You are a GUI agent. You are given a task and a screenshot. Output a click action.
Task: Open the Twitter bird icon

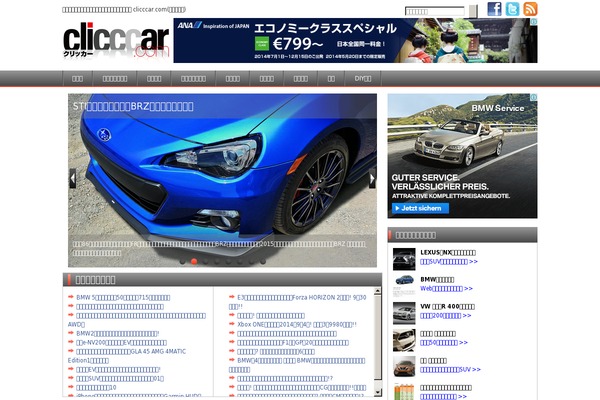tap(512, 9)
